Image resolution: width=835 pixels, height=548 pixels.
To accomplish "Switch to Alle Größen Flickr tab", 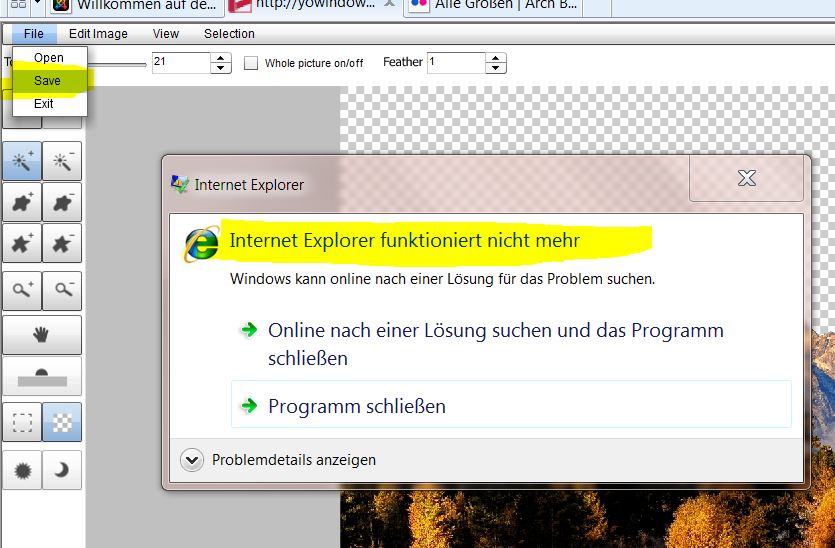I will [495, 6].
